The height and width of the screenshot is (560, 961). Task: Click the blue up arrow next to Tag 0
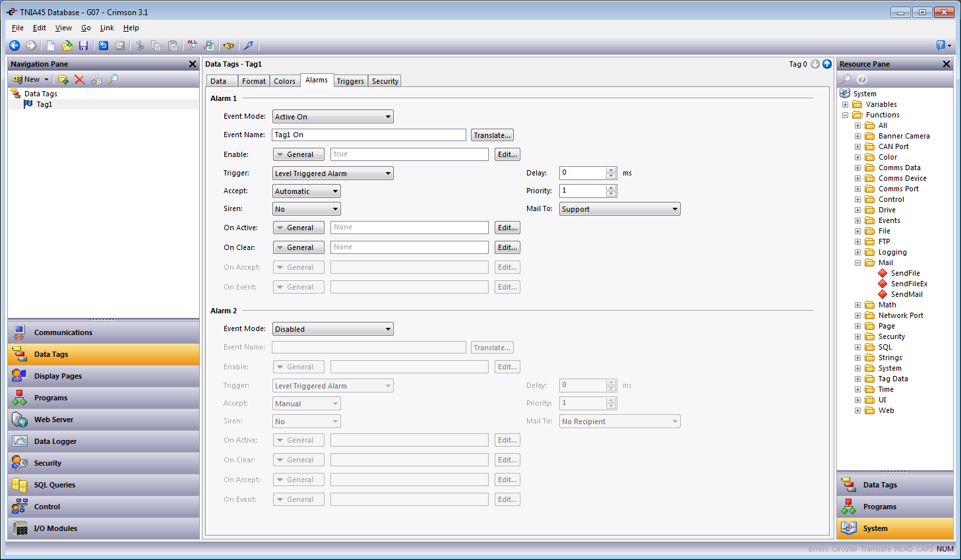[826, 64]
